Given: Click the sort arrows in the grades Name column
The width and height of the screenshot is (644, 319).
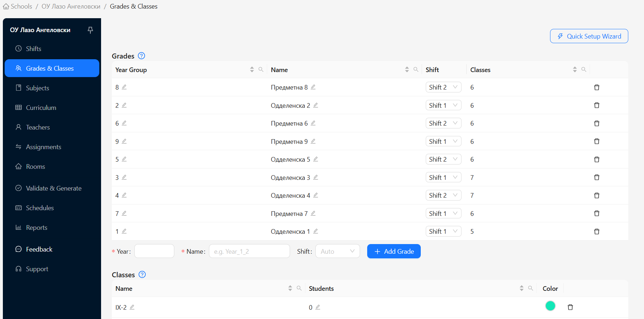Looking at the screenshot, I should click(407, 70).
